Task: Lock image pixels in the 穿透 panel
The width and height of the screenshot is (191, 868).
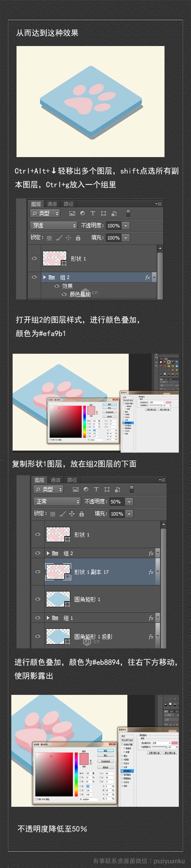Action: click(59, 238)
